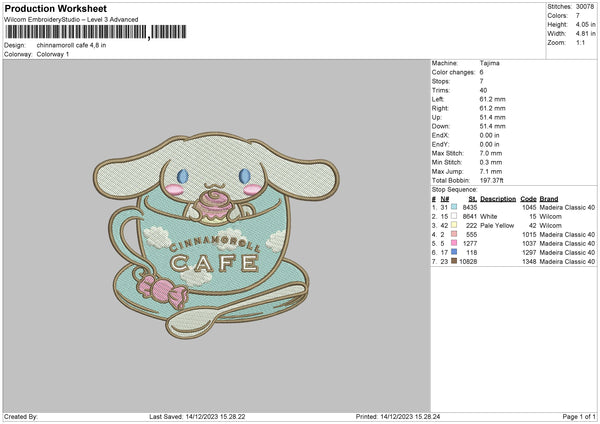Image resolution: width=600 pixels, height=424 pixels.
Task: Click the 'White' description in stop 2
Action: 489,216
